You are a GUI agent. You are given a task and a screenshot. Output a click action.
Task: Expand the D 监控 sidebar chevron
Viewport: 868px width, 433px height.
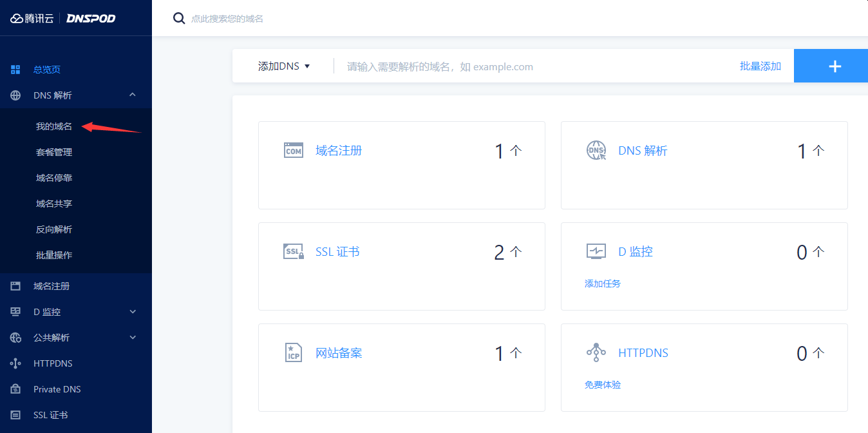pyautogui.click(x=133, y=312)
